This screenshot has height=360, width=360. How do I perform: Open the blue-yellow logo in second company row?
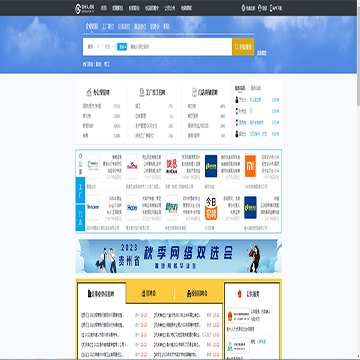pos(250,207)
